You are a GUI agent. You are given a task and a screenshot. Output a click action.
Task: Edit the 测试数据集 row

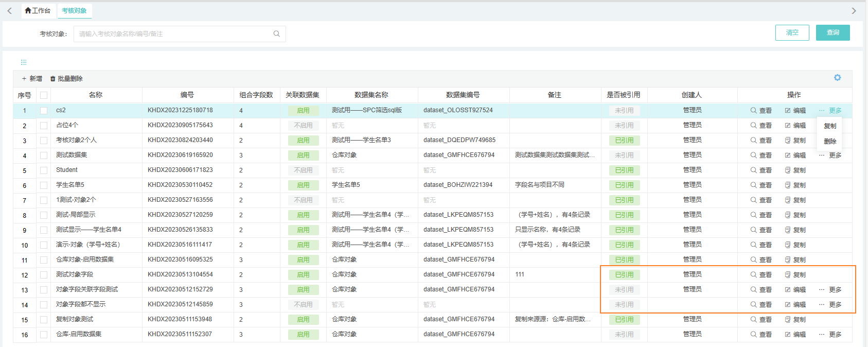coord(795,155)
